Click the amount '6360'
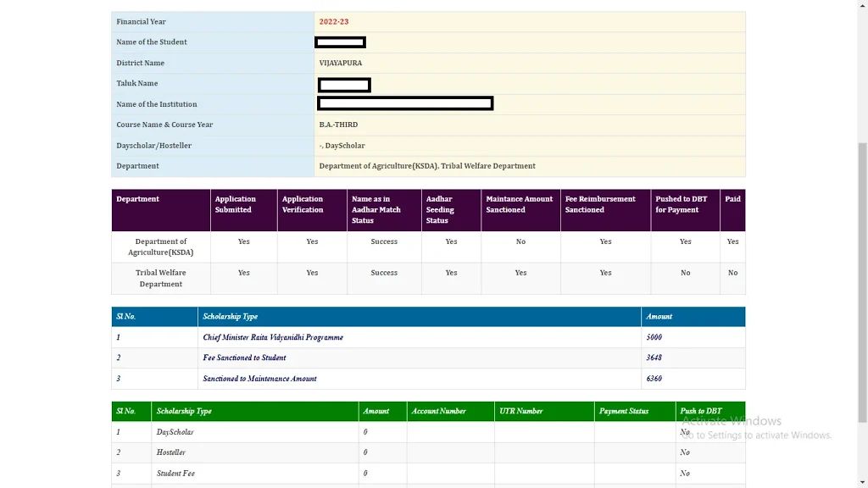 pyautogui.click(x=654, y=379)
